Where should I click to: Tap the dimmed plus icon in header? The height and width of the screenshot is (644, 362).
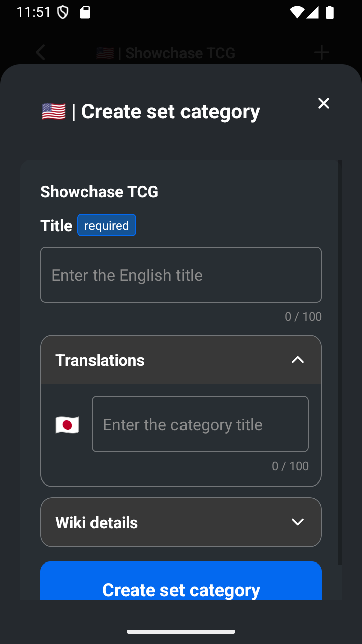click(x=321, y=53)
